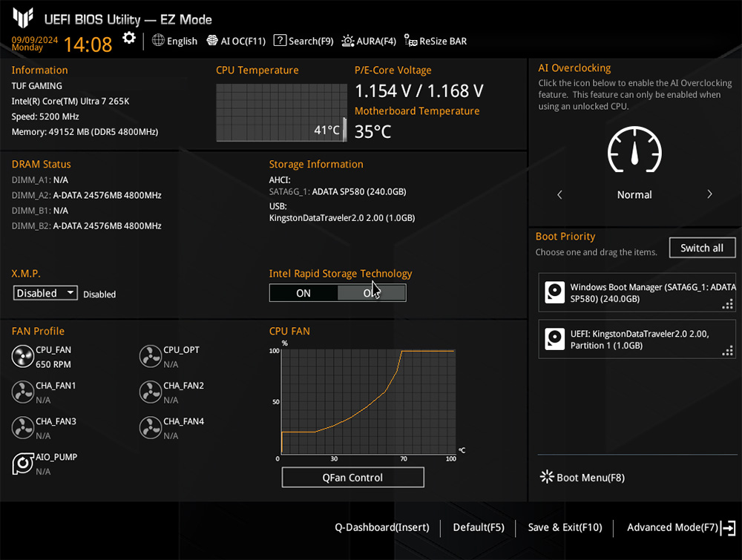Click the date 09/09/2024 Monday
Viewport: 742px width, 560px height.
point(35,44)
